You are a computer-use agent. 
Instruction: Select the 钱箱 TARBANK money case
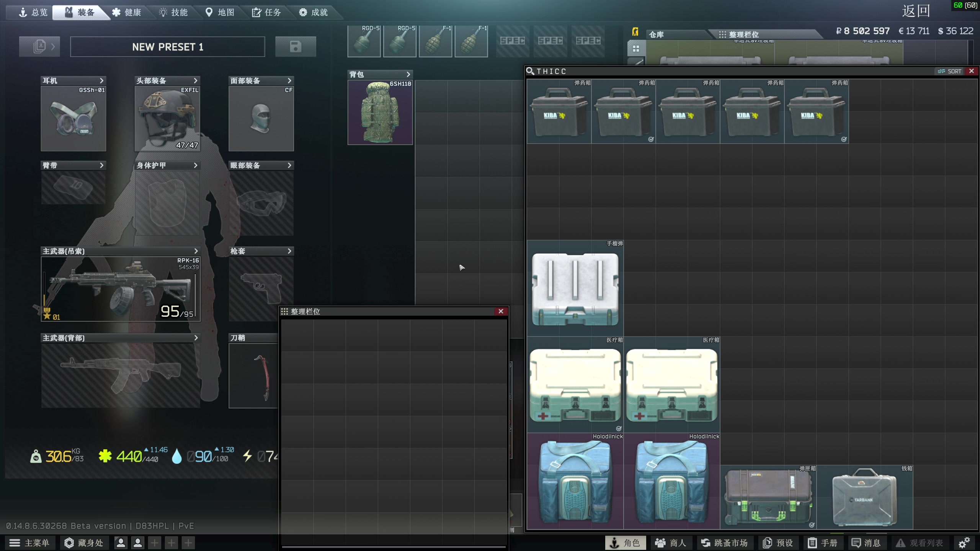864,497
